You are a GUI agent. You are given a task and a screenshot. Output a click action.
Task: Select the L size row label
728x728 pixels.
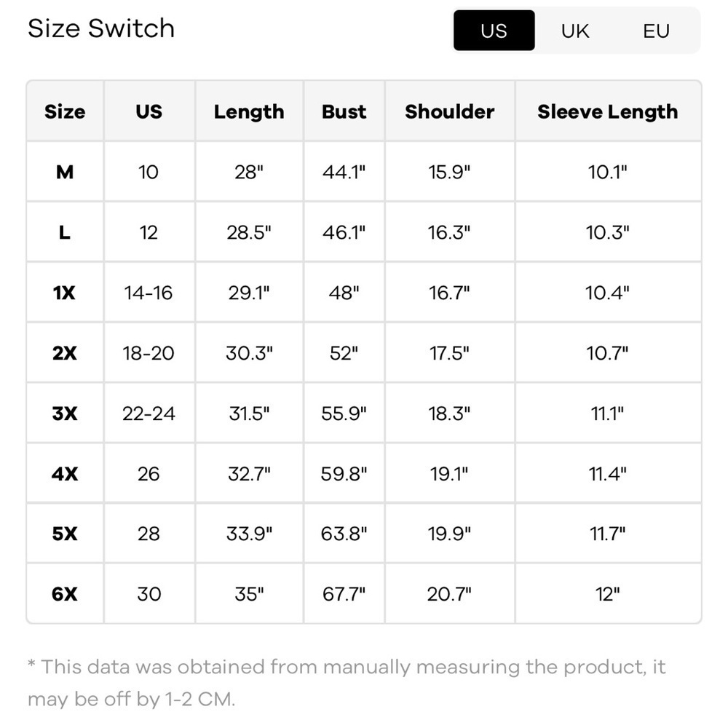pos(65,232)
